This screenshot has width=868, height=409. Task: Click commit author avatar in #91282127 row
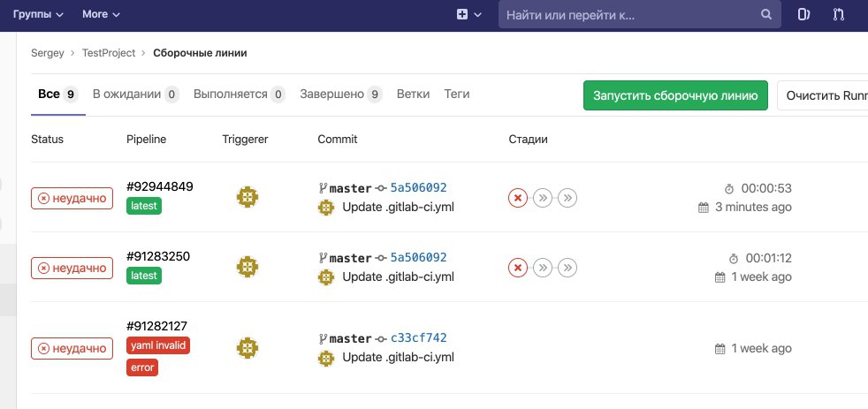326,358
